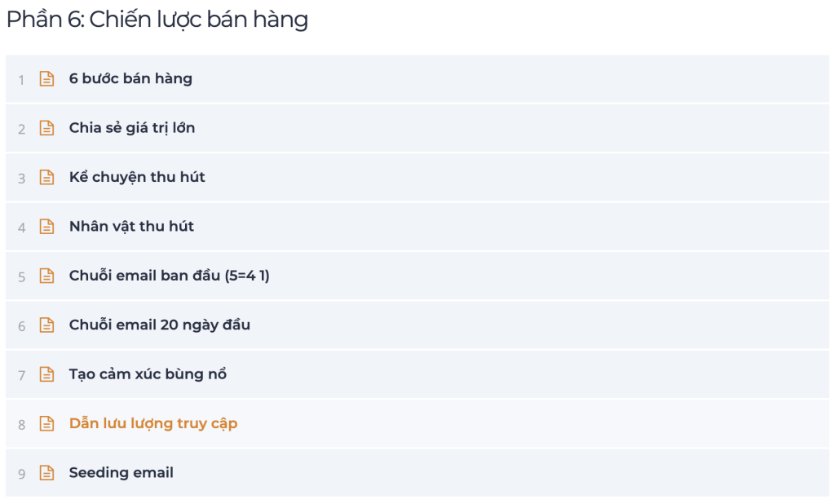Open the "Seeding email" lesson
This screenshot has height=504, width=835.
121,473
